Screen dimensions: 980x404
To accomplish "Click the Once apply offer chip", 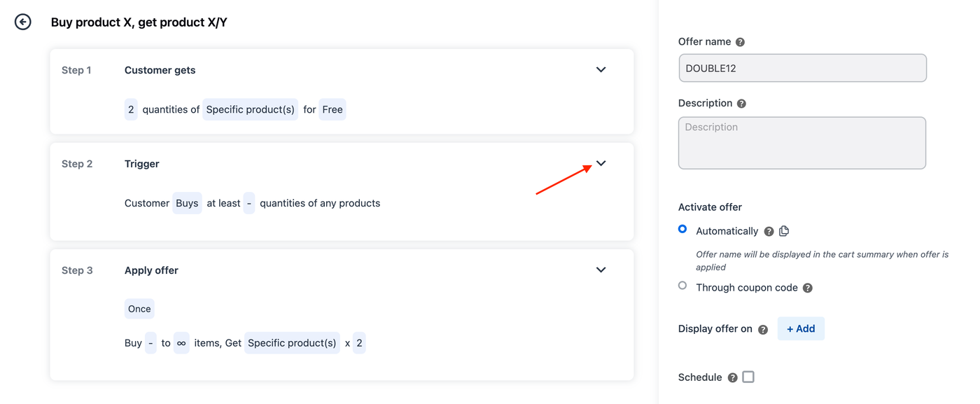I will tap(139, 309).
